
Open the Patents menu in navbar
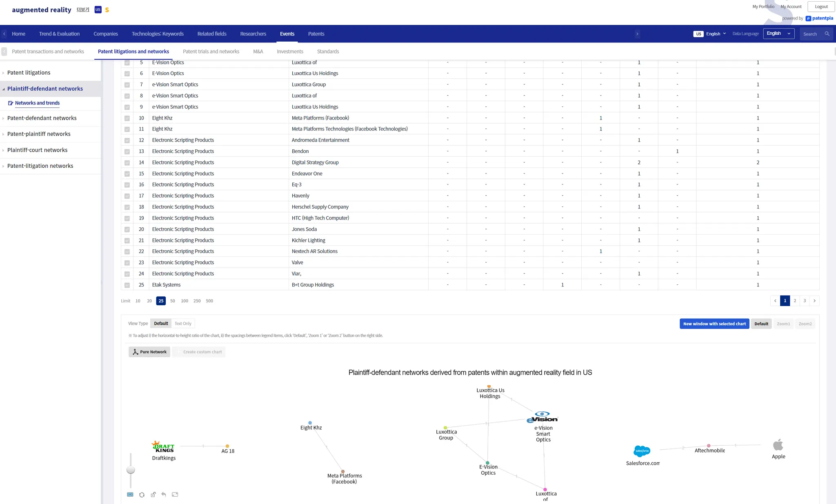pyautogui.click(x=316, y=34)
